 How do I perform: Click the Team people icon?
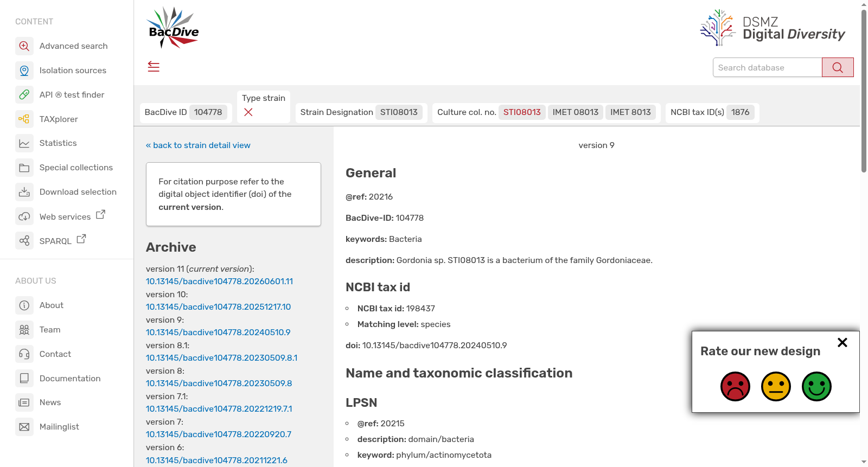24,330
